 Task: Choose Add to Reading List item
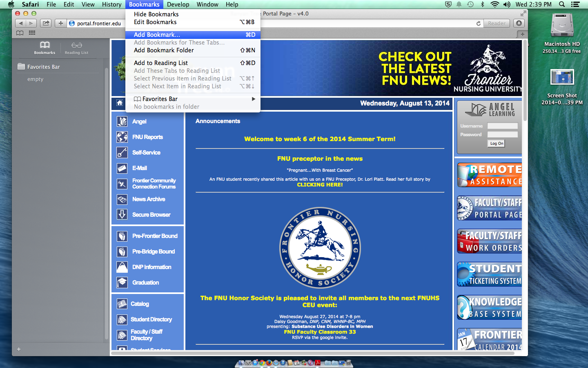coord(193,63)
